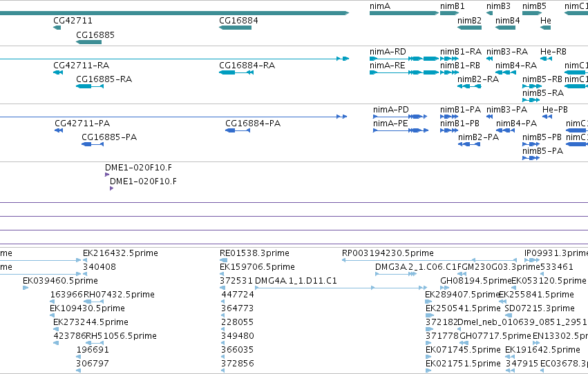The image size is (588, 374).
Task: Select DMG4A.1_1.D11.C1 alignment label
Action: (296, 281)
